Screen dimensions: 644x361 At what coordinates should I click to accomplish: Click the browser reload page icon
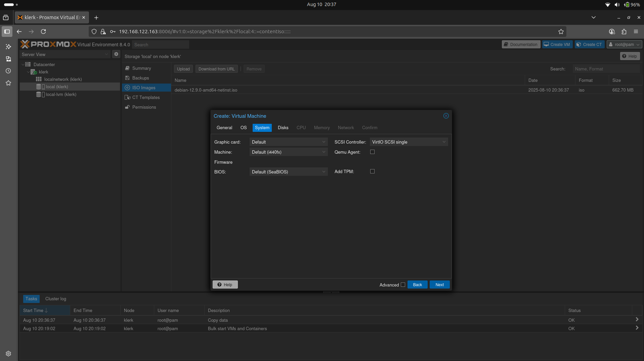coord(43,32)
